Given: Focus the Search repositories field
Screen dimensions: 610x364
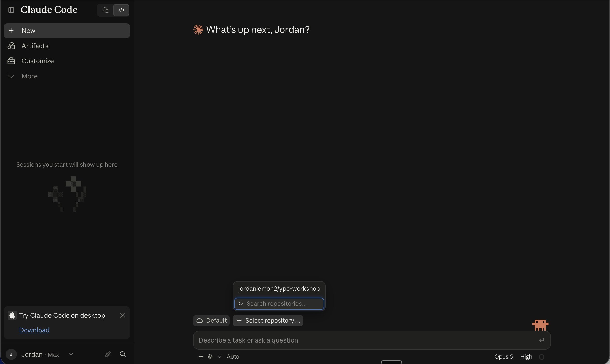Looking at the screenshot, I should point(279,303).
